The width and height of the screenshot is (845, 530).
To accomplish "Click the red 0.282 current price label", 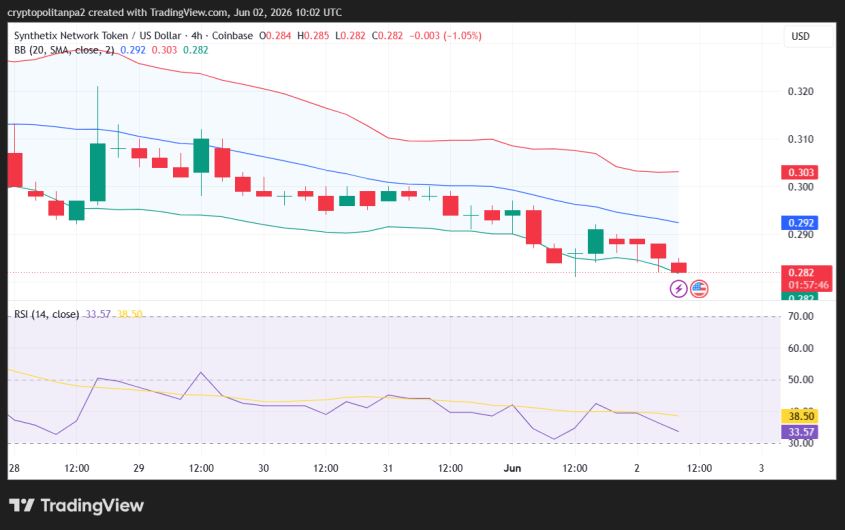I will pos(801,272).
